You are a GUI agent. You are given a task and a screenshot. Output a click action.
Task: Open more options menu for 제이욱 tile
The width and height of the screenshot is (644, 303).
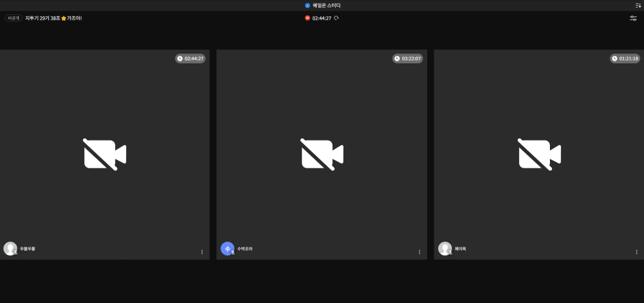point(637,252)
